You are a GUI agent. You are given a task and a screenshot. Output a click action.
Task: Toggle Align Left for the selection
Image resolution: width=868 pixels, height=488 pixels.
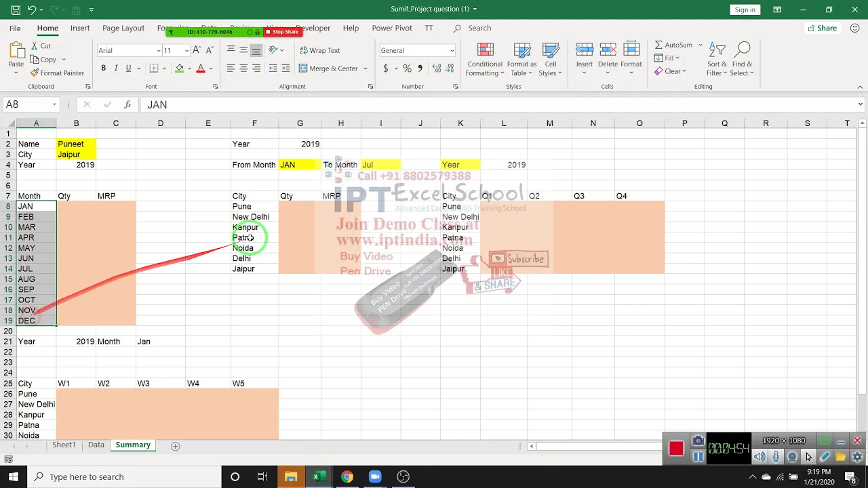click(x=231, y=68)
